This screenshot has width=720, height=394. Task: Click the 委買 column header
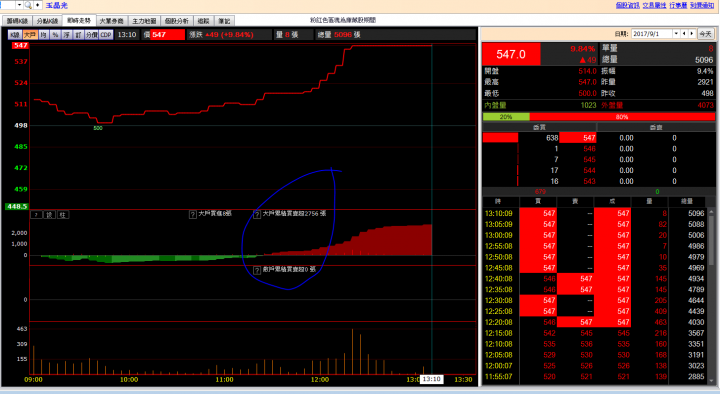(x=539, y=127)
